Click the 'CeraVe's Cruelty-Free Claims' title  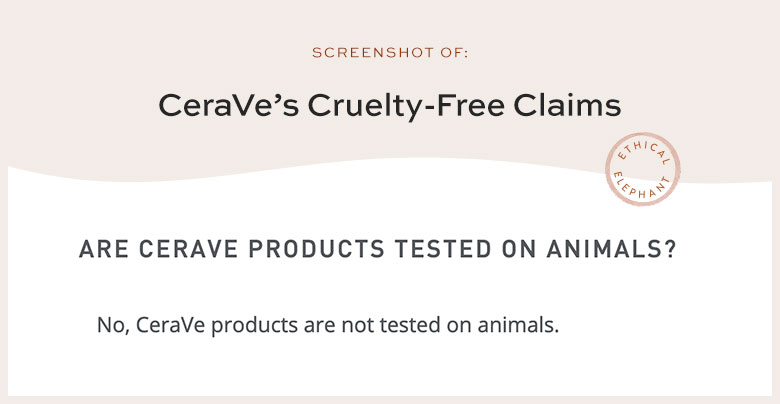[390, 106]
